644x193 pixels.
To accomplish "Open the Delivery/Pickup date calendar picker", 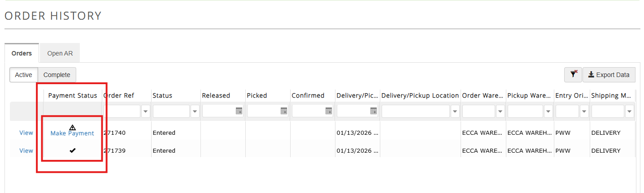I will pos(374,111).
